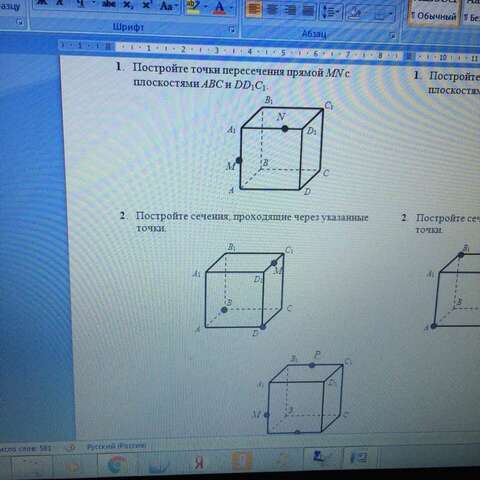Screen dimensions: 480x480
Task: Center the paragraph text
Action: pos(272,10)
